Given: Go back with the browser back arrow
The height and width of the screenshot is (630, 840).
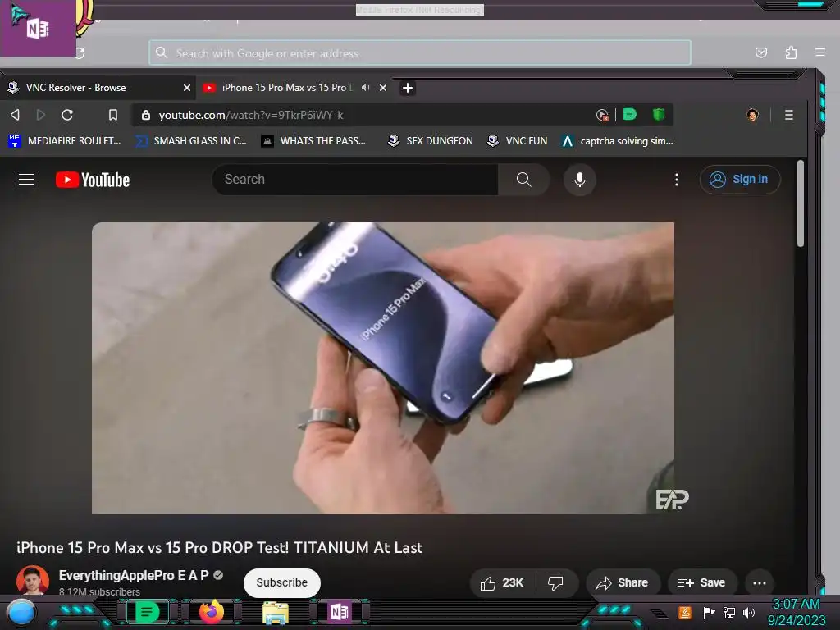Looking at the screenshot, I should click(x=15, y=115).
